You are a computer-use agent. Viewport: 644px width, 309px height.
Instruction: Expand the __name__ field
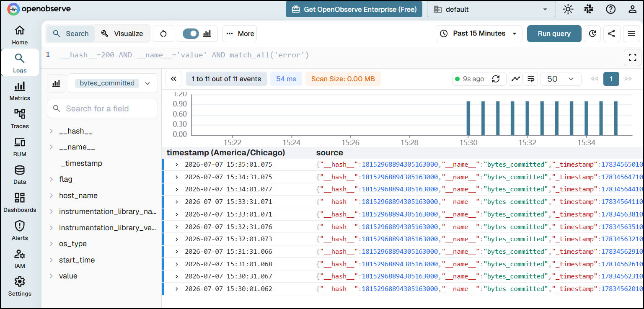tap(52, 147)
